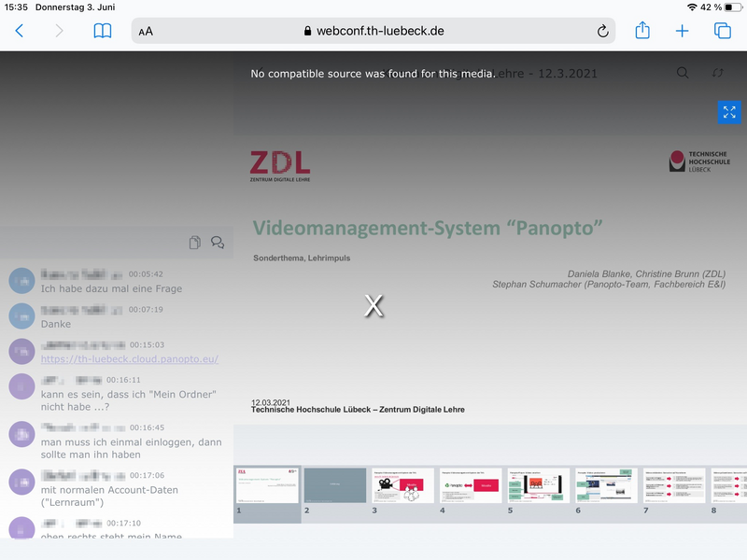Enter fullscreen with blue expand button

729,112
